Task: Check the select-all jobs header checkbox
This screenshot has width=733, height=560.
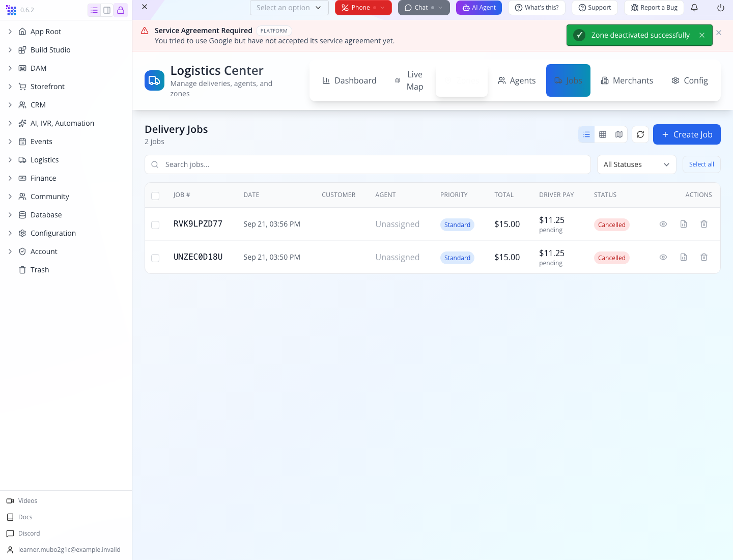Action: coord(155,196)
